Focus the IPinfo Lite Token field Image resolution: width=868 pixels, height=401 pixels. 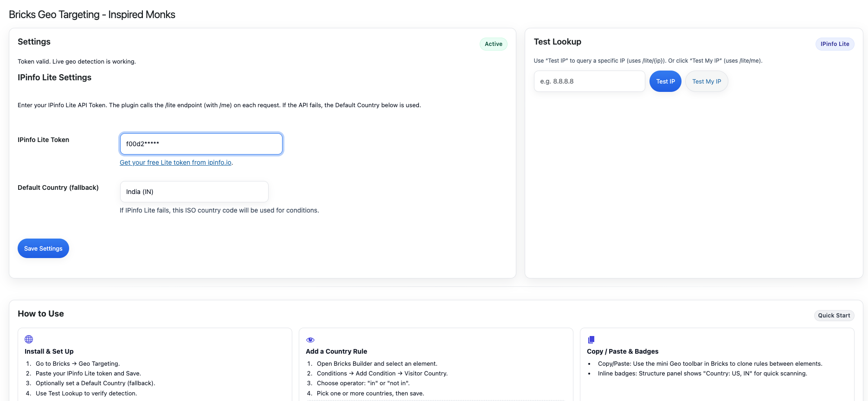click(201, 144)
